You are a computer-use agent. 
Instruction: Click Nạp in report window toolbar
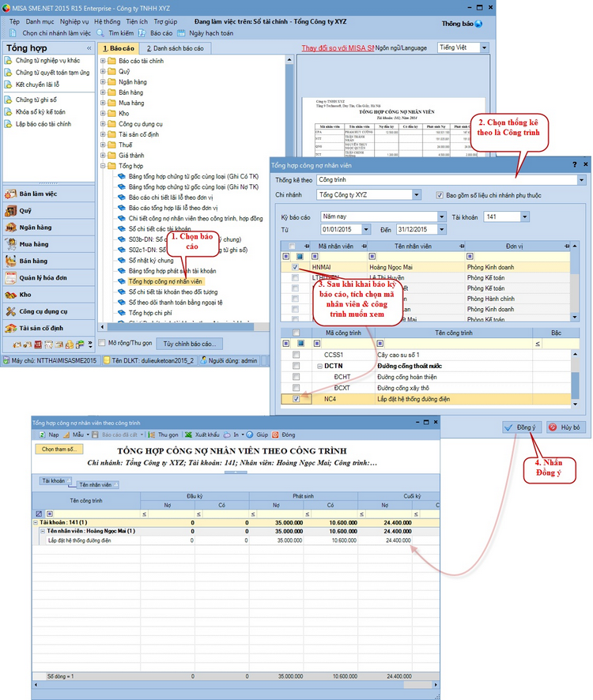(x=49, y=435)
